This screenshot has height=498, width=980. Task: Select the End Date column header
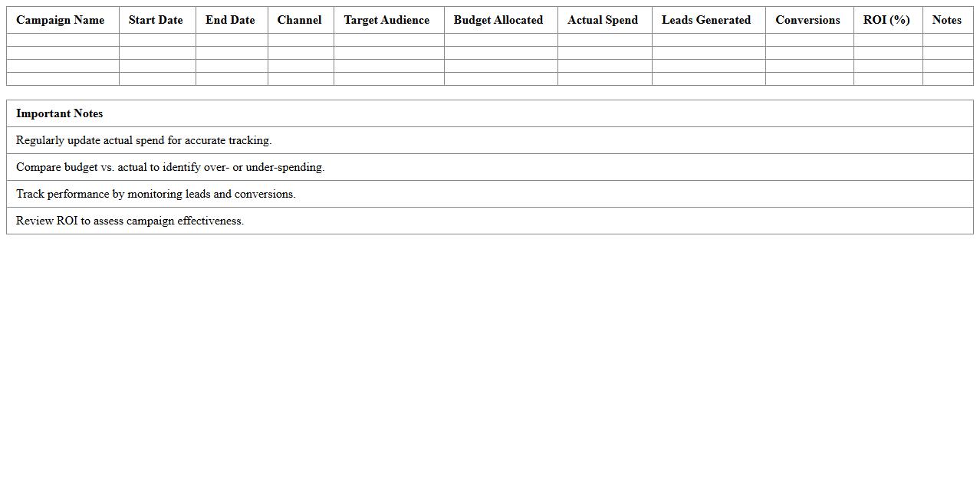click(x=230, y=20)
